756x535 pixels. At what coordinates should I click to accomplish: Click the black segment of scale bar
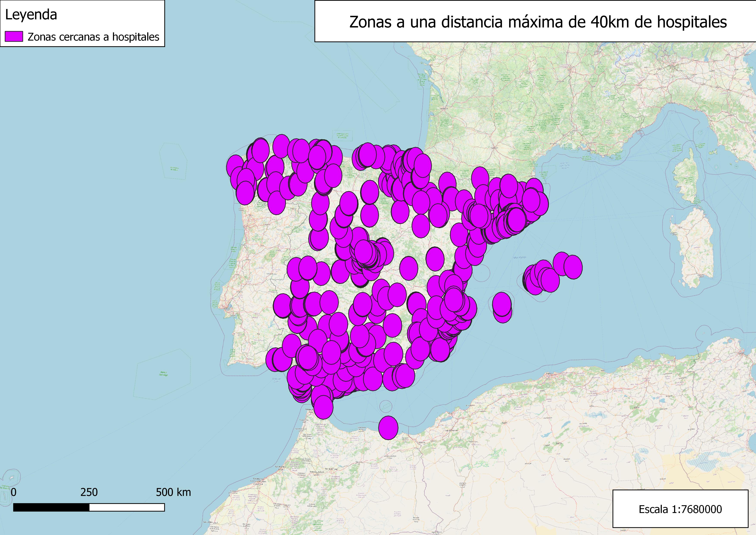tap(51, 508)
